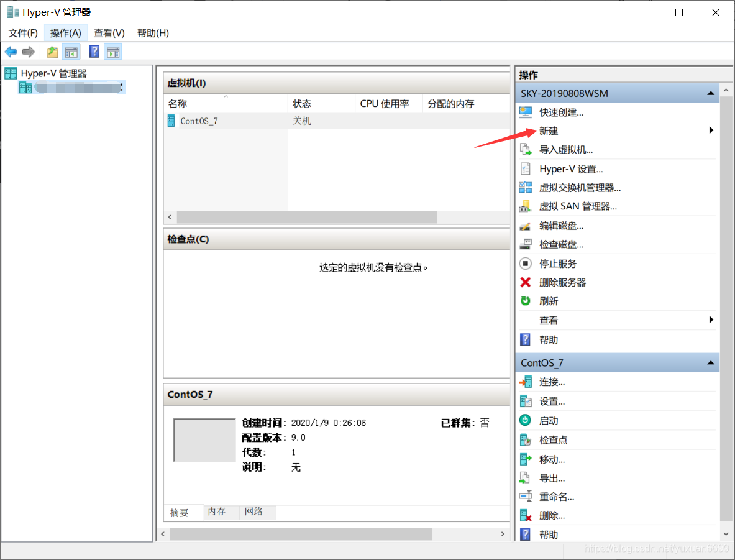Click the green 刷新 refresh icon
The width and height of the screenshot is (735, 560).
click(526, 301)
